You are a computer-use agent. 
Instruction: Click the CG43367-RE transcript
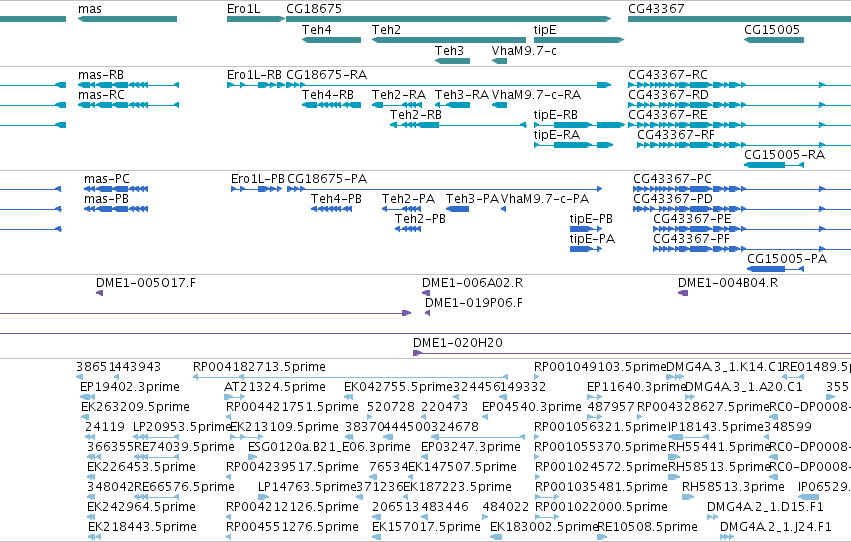click(739, 125)
